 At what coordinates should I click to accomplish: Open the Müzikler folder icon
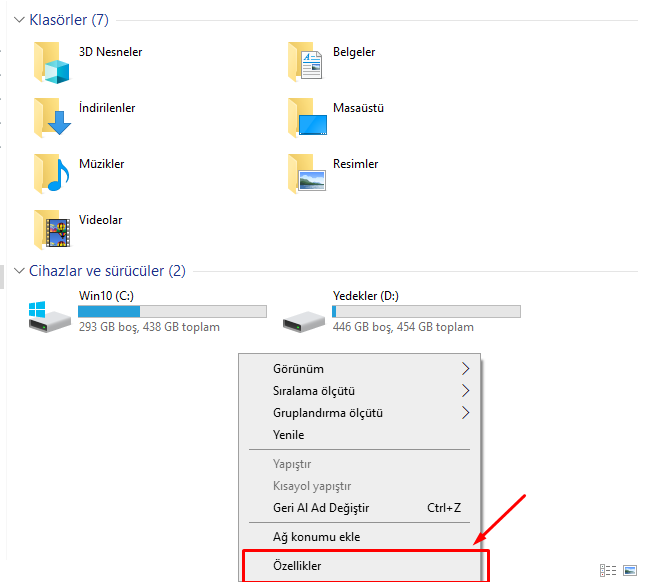pos(52,173)
